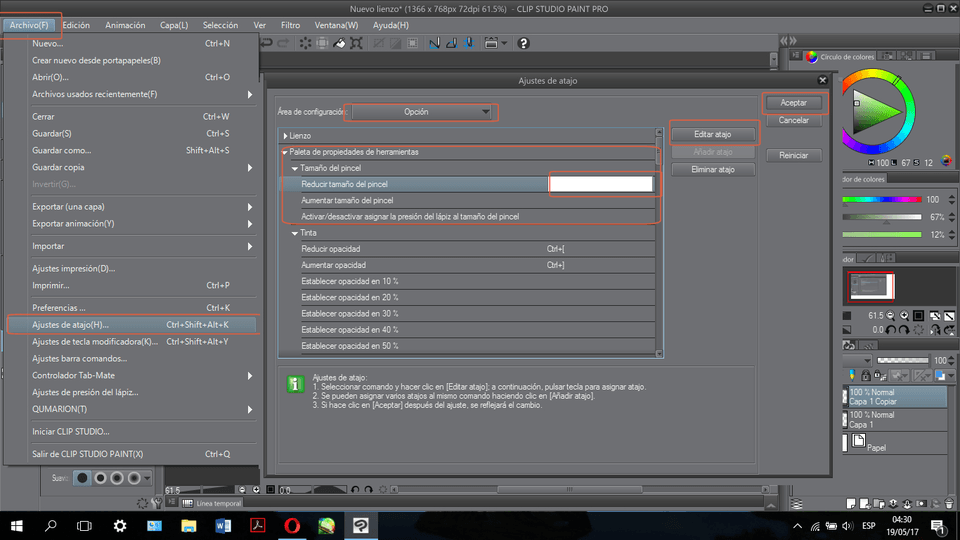The height and width of the screenshot is (540, 960).
Task: Click the Scale/Rotate transform toolbar icon
Action: (x=356, y=43)
